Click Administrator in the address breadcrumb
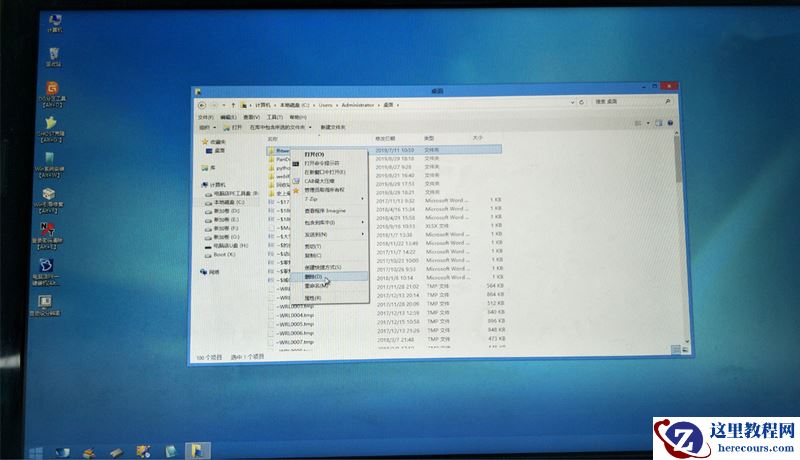800x460 pixels. pyautogui.click(x=358, y=105)
